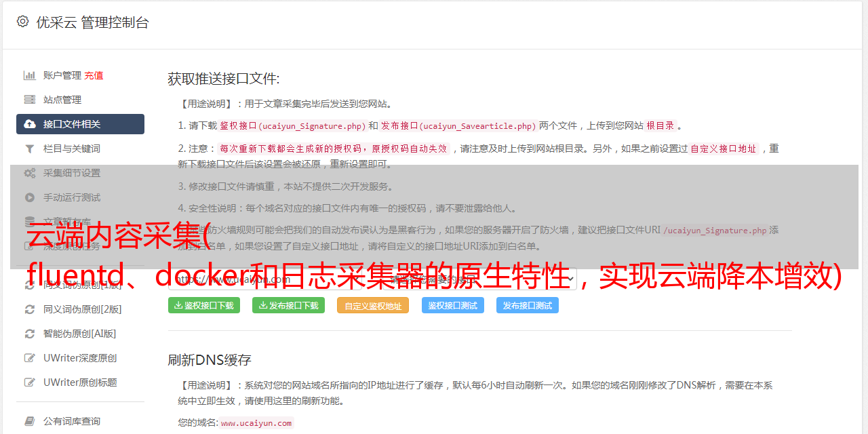Screen dimensions: 868x434
Task: Download file via green 鉴权接口下载 button
Action: [204, 305]
